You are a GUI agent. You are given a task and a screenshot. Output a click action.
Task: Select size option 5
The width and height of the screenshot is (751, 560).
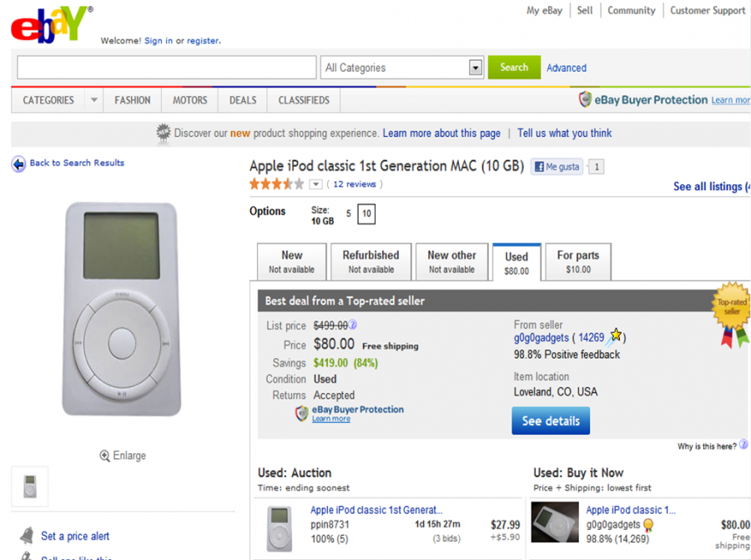(x=348, y=214)
